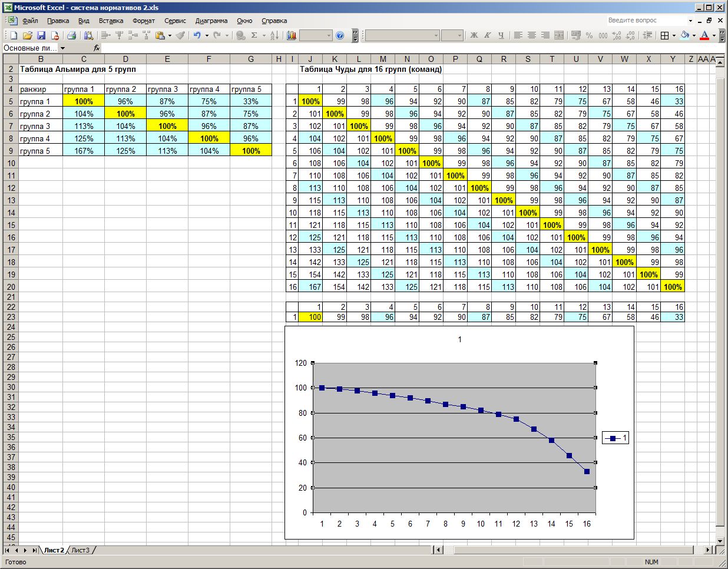Click the AutoSum sigma icon
The height and width of the screenshot is (569, 728).
click(254, 35)
